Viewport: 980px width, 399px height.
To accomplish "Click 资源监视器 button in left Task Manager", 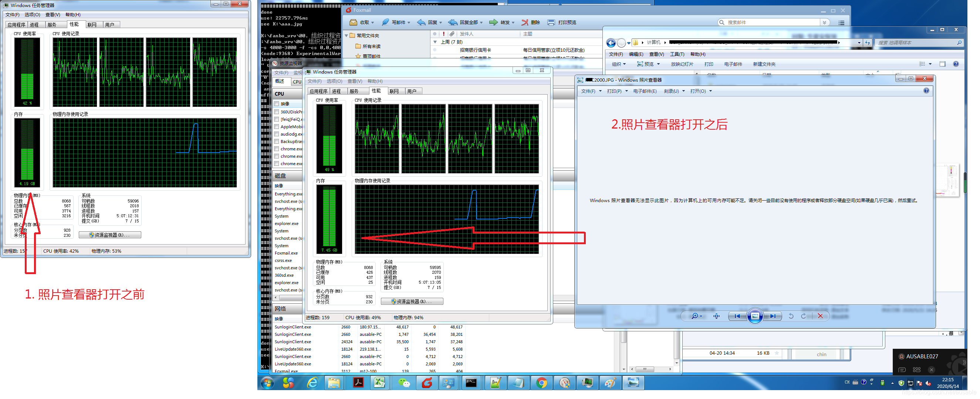I will pyautogui.click(x=109, y=235).
